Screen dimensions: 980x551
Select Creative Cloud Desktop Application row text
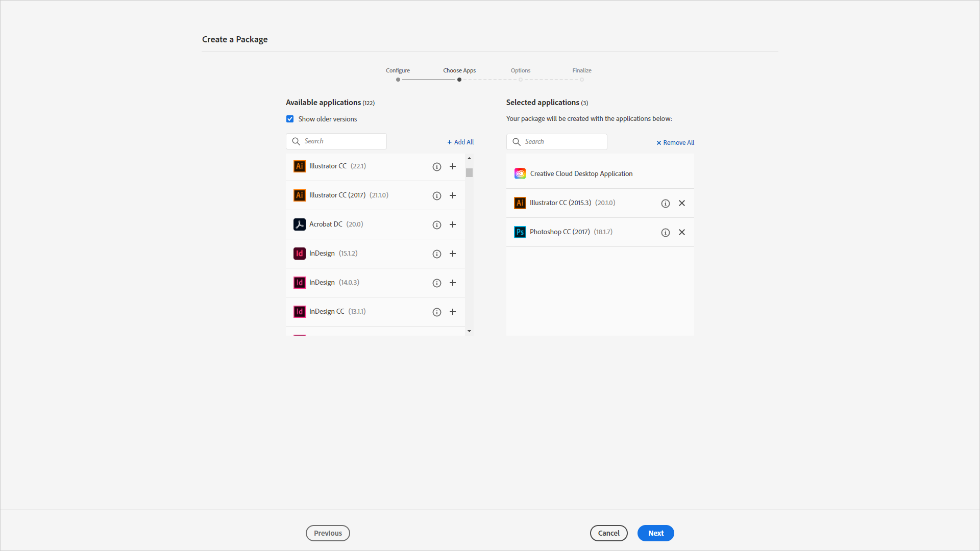click(x=581, y=174)
